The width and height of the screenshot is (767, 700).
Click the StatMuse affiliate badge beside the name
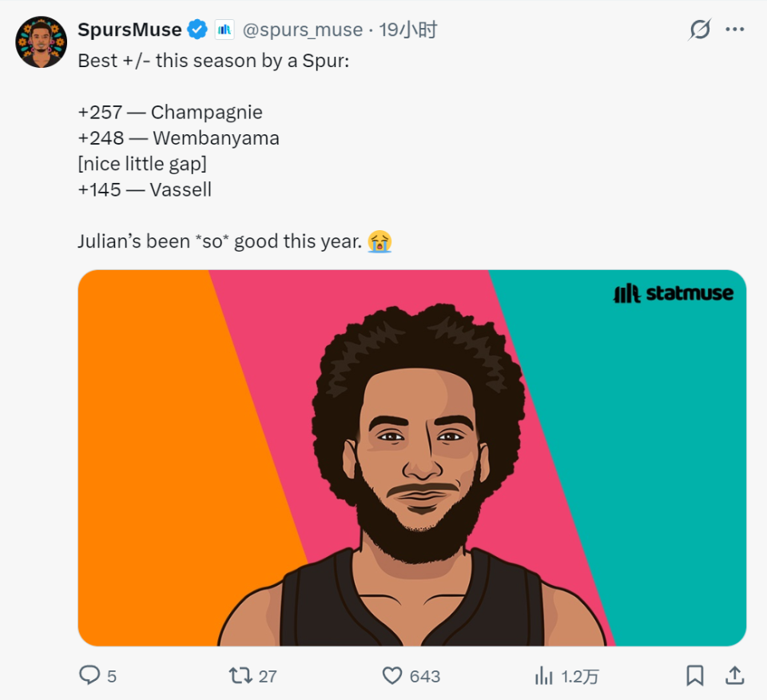tap(225, 30)
